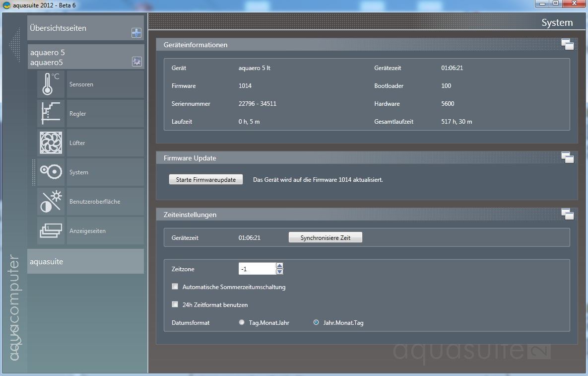This screenshot has width=588, height=376.
Task: Click the Firmware Update panel window icon
Action: [567, 157]
